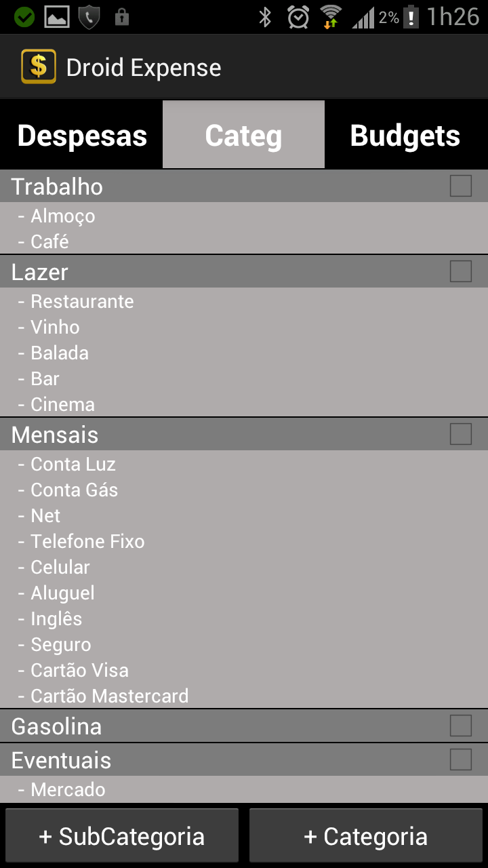This screenshot has width=488, height=868.
Task: Switch to the Despesas tab
Action: pos(81,136)
